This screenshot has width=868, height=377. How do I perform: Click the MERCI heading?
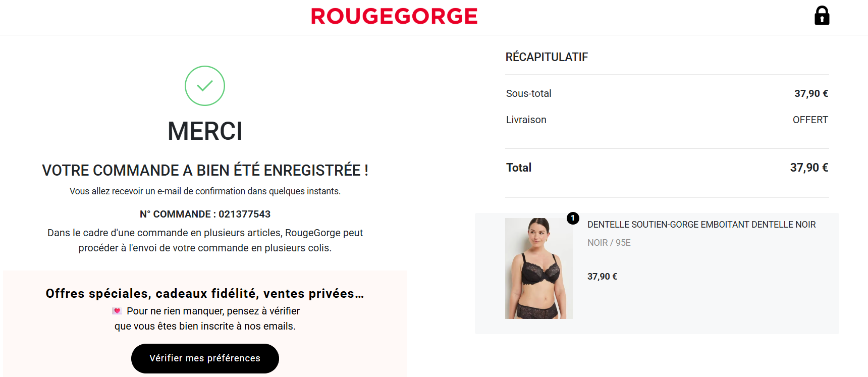click(x=205, y=131)
